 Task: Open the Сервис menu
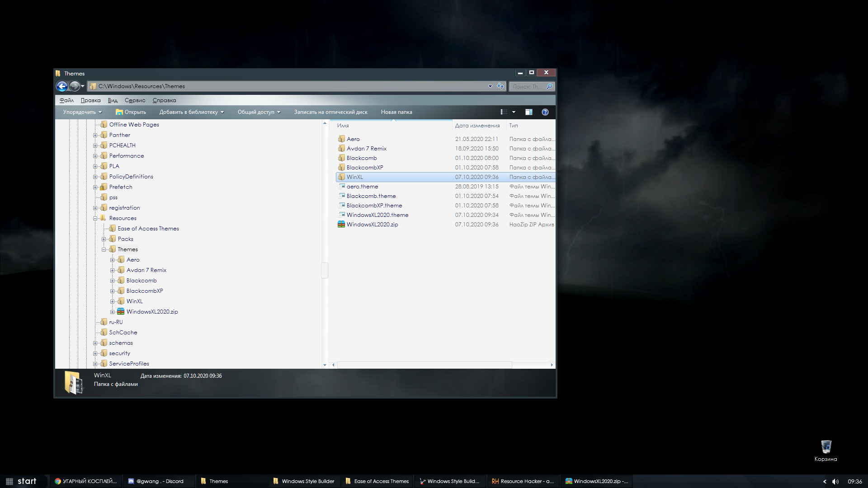(x=134, y=100)
